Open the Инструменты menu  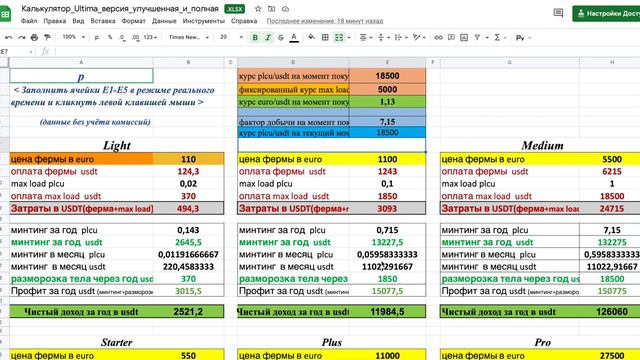(x=204, y=21)
